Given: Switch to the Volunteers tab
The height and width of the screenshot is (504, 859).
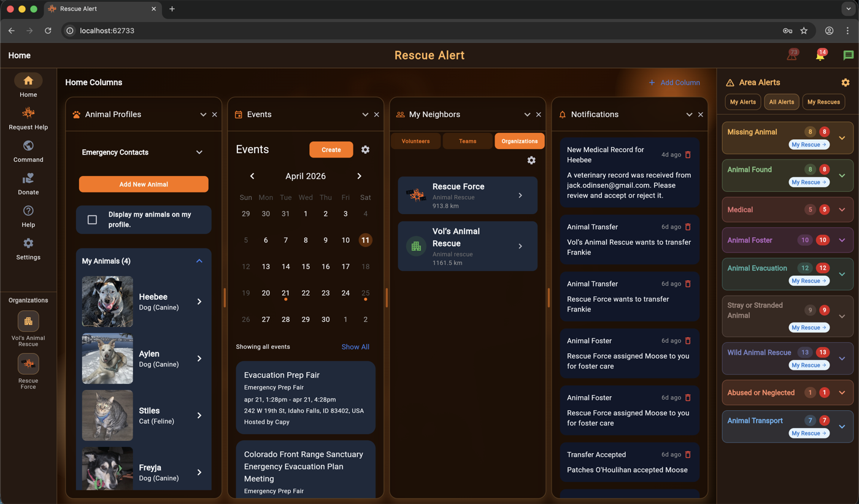Looking at the screenshot, I should (x=415, y=141).
